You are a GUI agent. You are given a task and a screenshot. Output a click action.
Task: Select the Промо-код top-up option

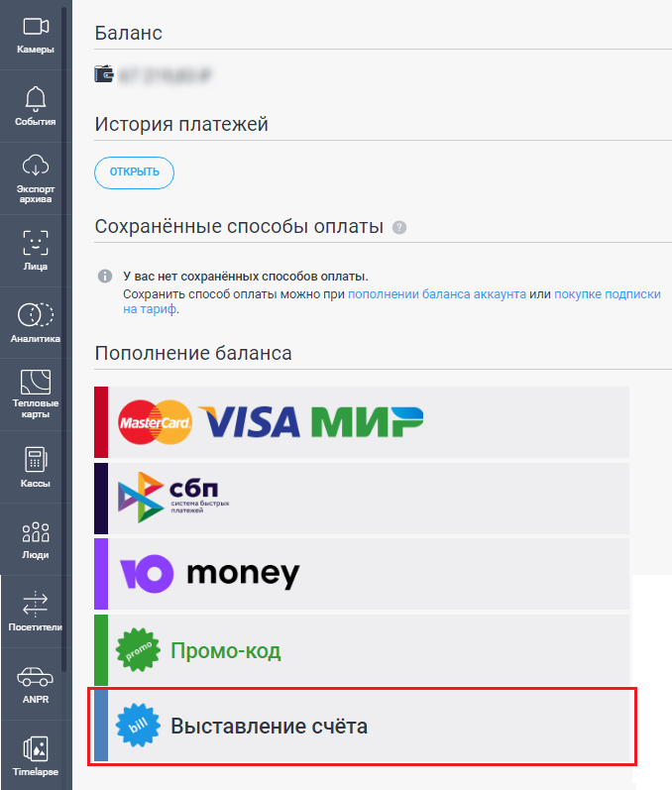(362, 650)
